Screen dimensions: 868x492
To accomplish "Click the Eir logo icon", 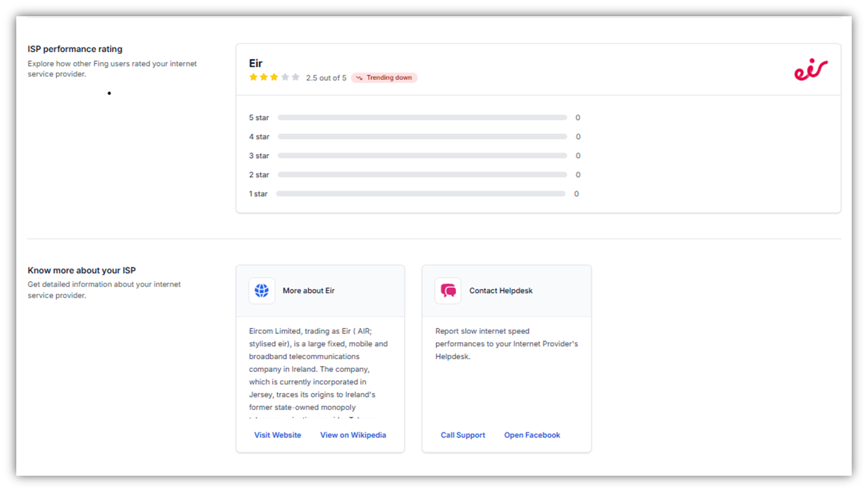I will click(811, 70).
